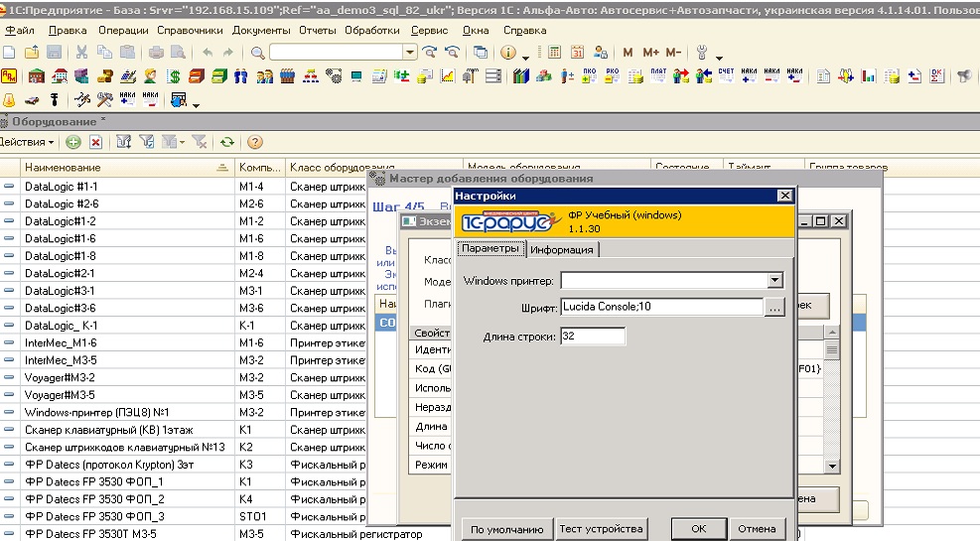
Task: Click the Тест устройства button
Action: pyautogui.click(x=601, y=528)
